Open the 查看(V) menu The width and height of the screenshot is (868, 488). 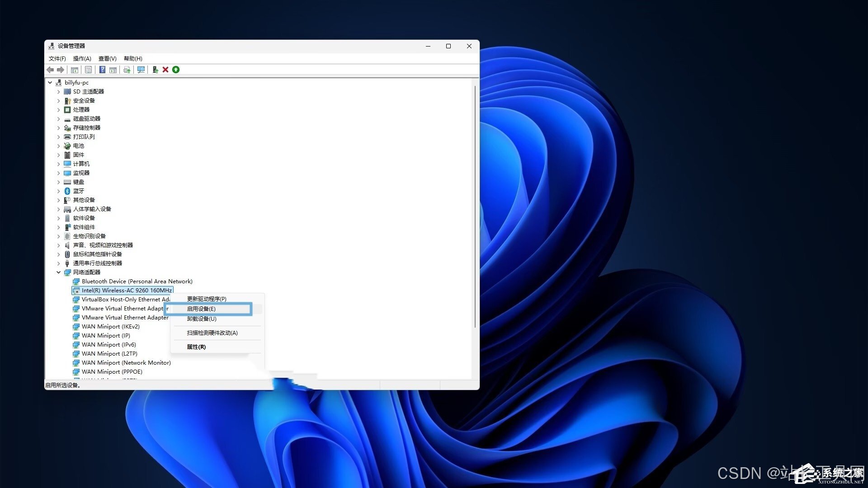107,59
